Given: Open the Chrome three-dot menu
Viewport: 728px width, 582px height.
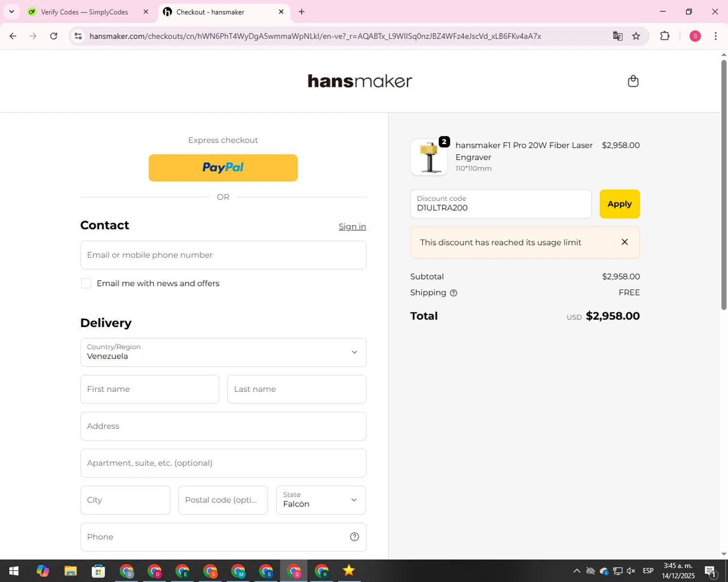Looking at the screenshot, I should (715, 36).
